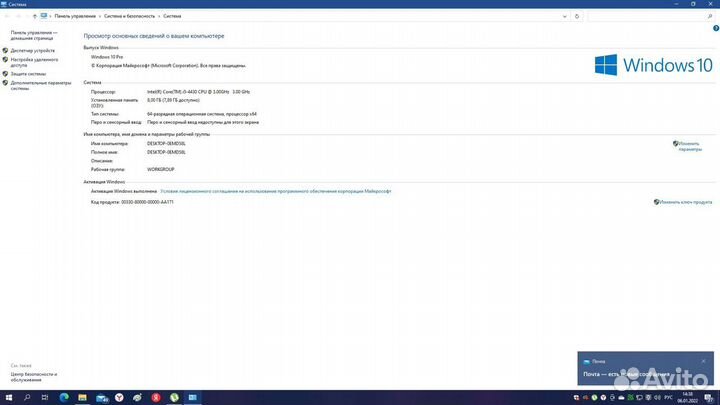Open the Mail app on taskbar
720x405 pixels.
pos(101,398)
